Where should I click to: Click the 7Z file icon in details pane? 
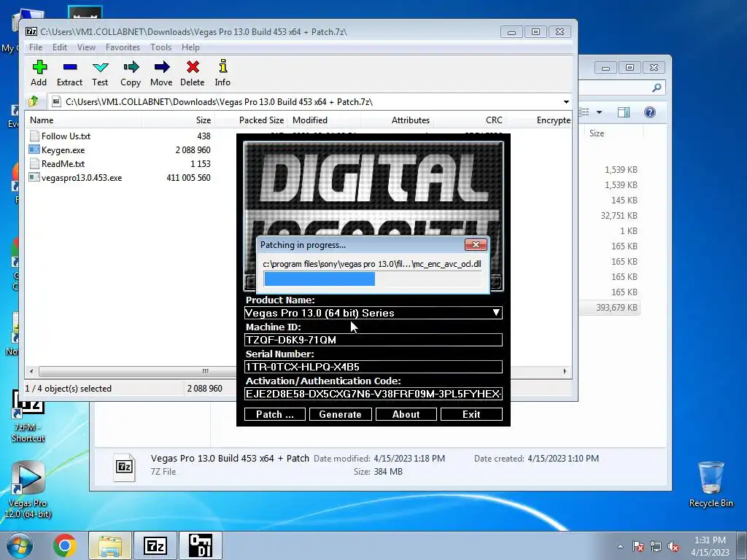[124, 467]
